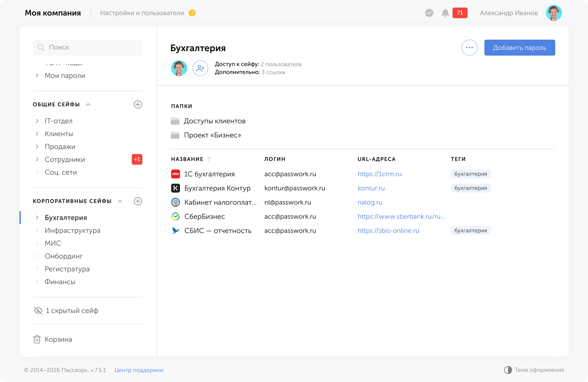Click the 1С бухгалтерия CRM icon

176,174
